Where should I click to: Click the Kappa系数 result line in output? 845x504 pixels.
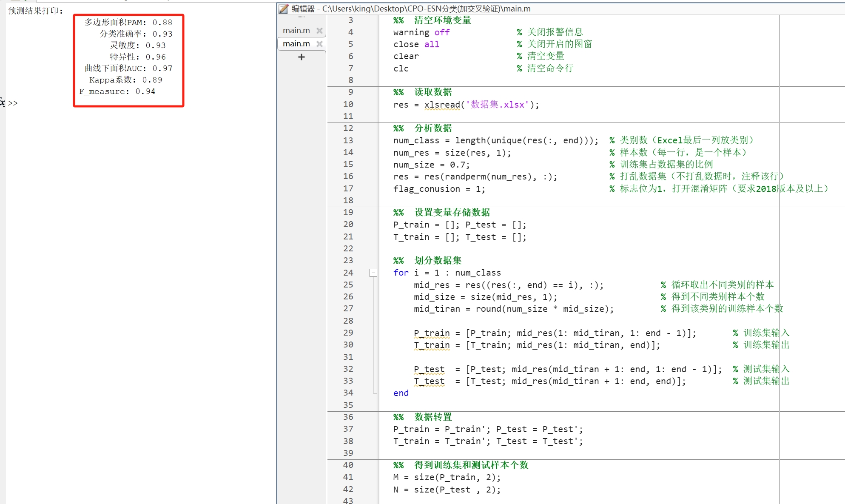pos(125,80)
